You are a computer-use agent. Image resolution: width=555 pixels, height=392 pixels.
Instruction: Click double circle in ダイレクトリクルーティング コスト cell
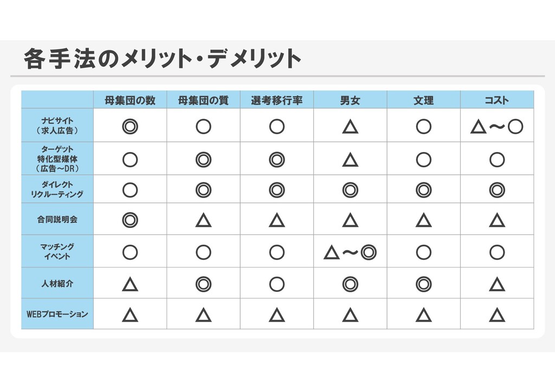pos(497,190)
